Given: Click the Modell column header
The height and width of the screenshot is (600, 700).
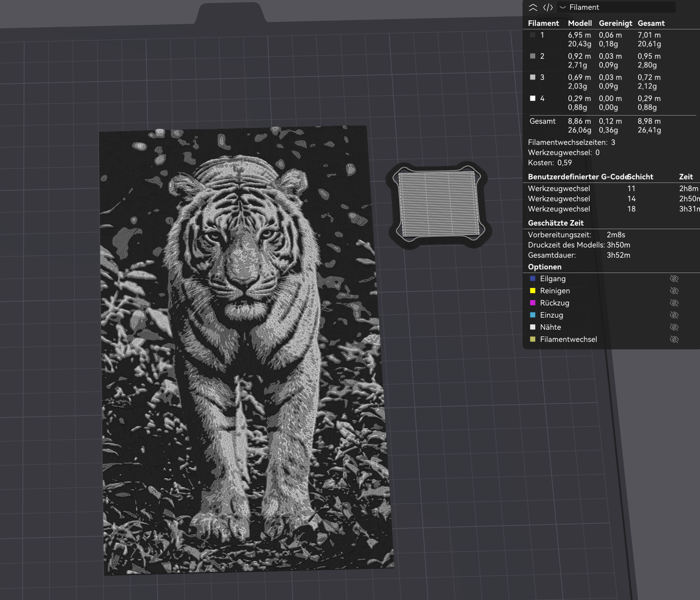Looking at the screenshot, I should 580,23.
